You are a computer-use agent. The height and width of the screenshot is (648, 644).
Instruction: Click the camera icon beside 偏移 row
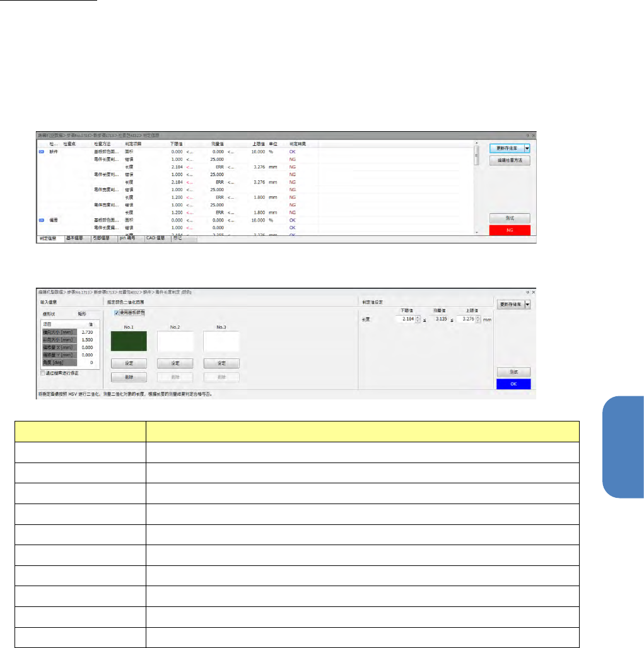pos(41,220)
